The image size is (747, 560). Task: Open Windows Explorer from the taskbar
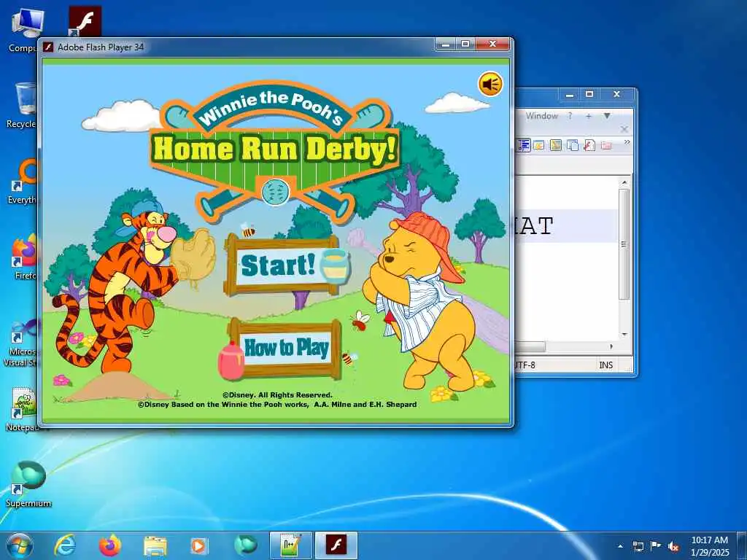pos(155,545)
